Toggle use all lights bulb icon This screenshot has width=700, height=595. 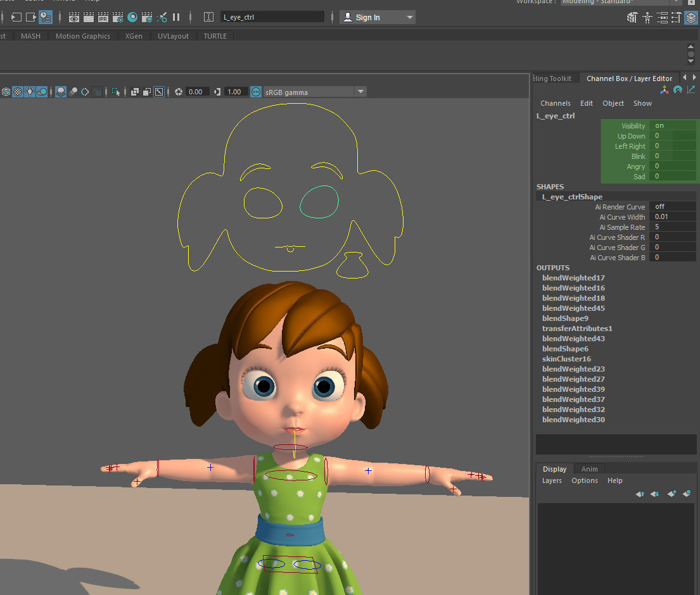pos(30,92)
